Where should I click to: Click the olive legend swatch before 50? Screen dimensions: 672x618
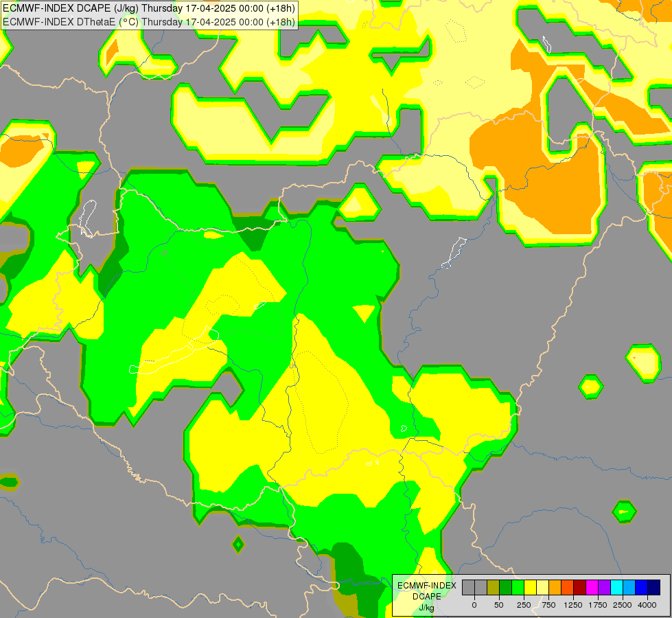(x=494, y=587)
